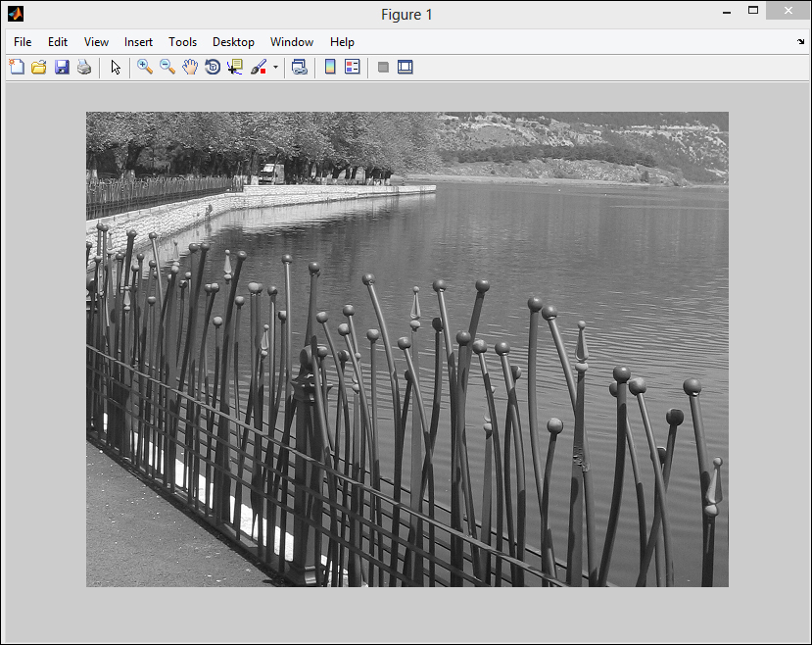
Task: Open the Window menu
Action: tap(292, 42)
